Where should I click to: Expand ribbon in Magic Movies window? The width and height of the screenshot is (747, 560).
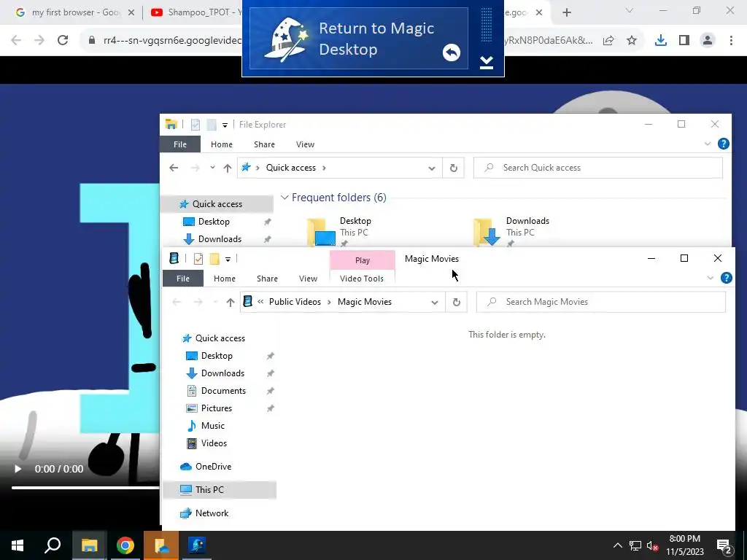coord(711,278)
